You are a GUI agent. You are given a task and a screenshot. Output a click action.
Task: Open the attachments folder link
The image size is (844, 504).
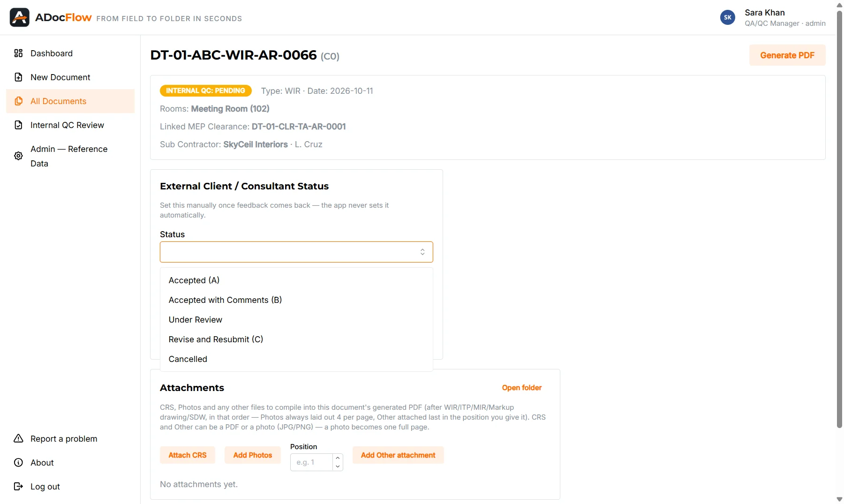(522, 387)
